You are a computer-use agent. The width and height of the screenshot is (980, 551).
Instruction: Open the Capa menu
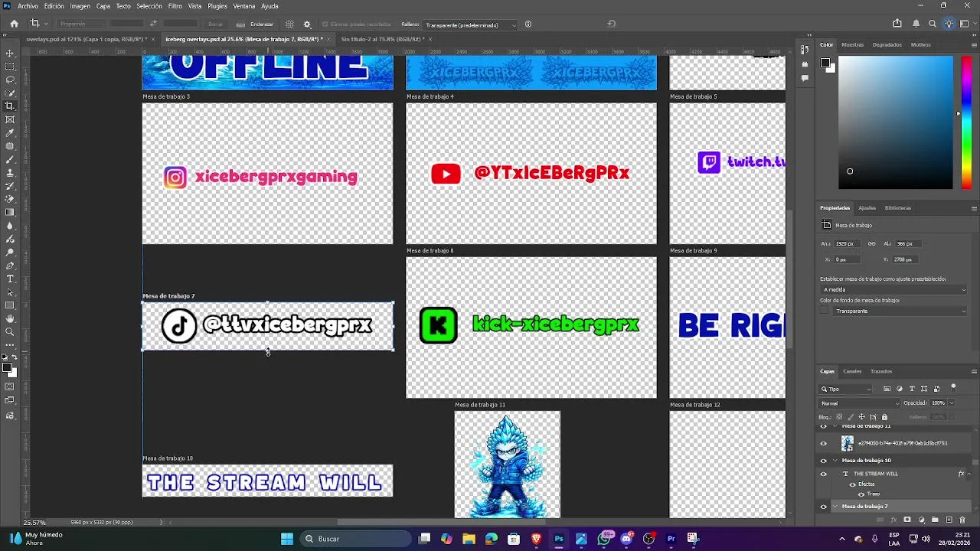(103, 6)
